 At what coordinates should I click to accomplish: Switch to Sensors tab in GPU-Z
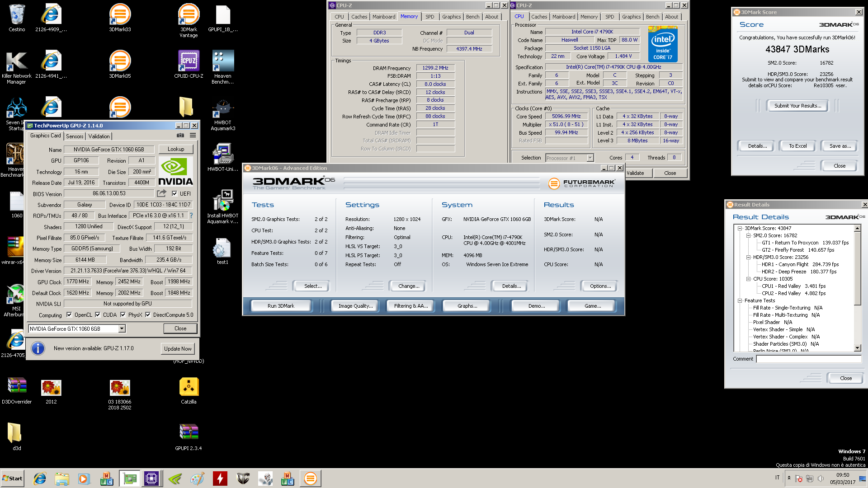pos(75,136)
